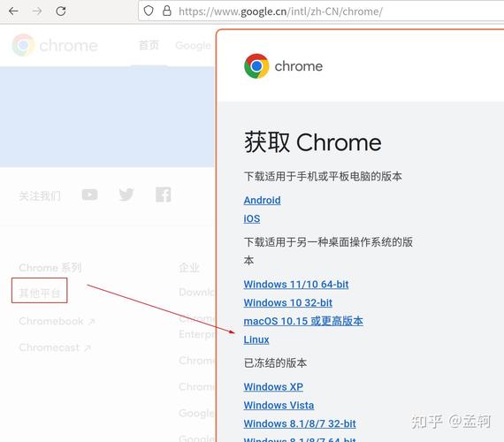The image size is (504, 442).
Task: Click the faded Chrome logo in page header
Action: click(x=23, y=45)
